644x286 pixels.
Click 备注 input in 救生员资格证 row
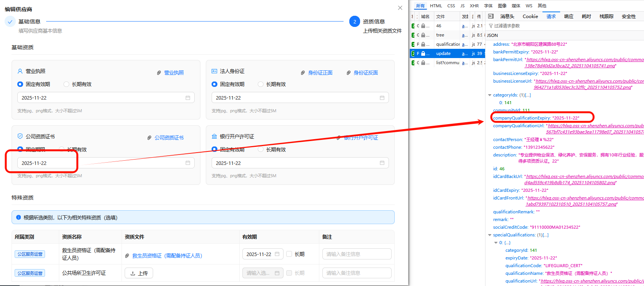pyautogui.click(x=357, y=254)
